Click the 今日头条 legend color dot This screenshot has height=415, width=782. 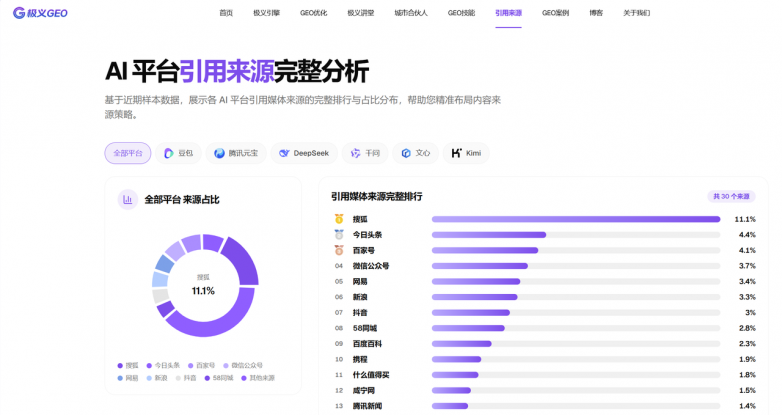149,366
